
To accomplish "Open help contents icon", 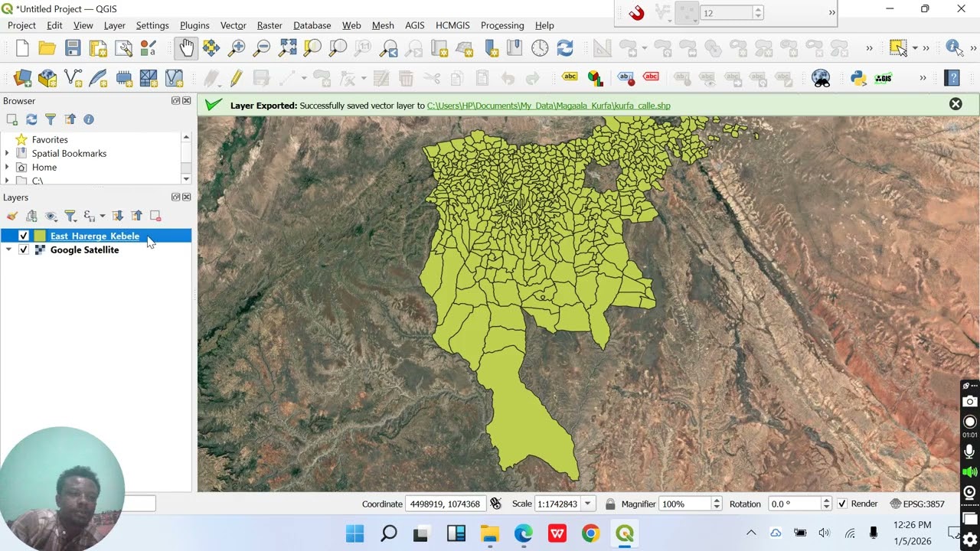I will (x=952, y=78).
